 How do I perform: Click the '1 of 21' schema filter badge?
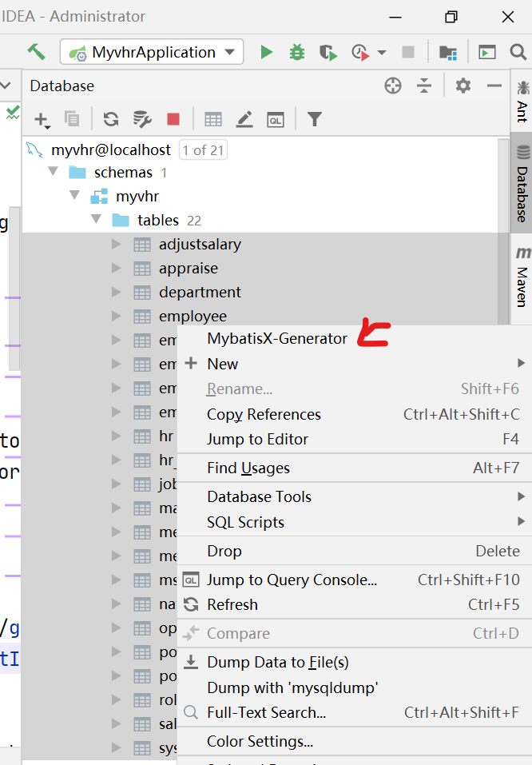tap(203, 149)
